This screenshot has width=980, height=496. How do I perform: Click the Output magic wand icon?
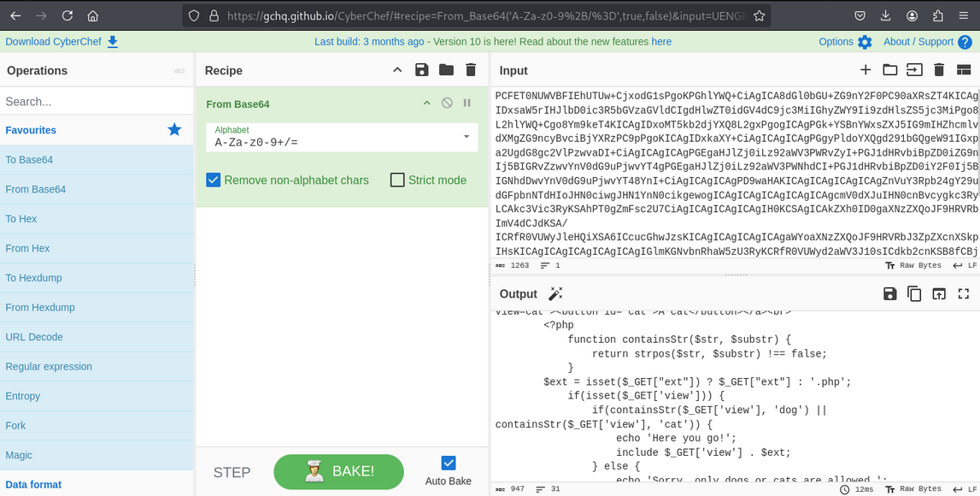coord(555,294)
